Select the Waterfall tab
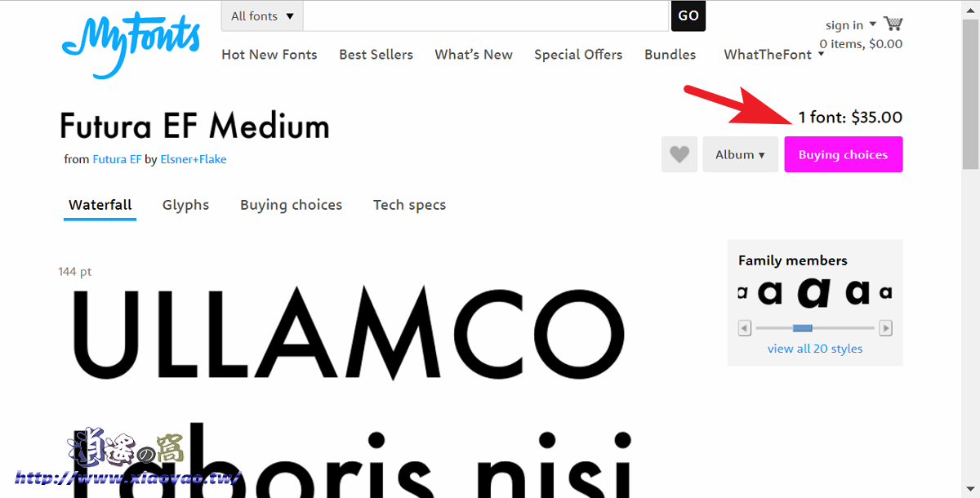Screen dimensions: 980x498 pos(100,205)
